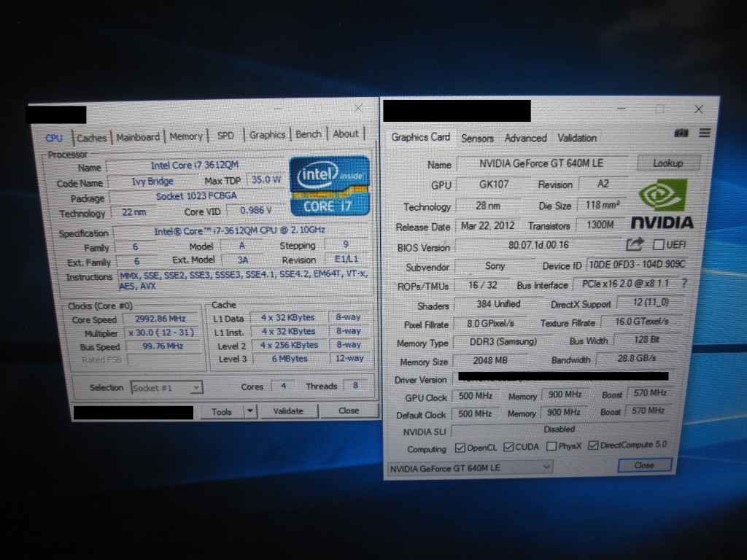The image size is (747, 560).
Task: Click the Close button in CPU-Z
Action: click(x=348, y=410)
